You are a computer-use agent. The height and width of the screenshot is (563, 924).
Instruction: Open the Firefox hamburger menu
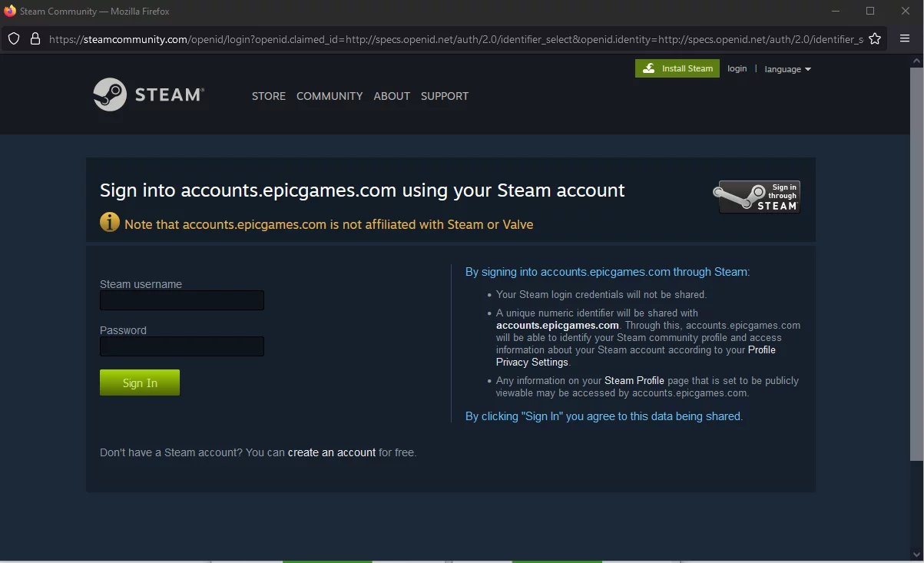click(x=905, y=38)
